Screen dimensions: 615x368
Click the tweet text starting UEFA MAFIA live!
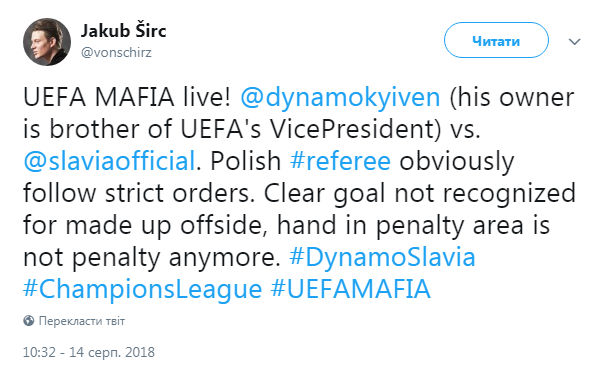click(x=299, y=193)
